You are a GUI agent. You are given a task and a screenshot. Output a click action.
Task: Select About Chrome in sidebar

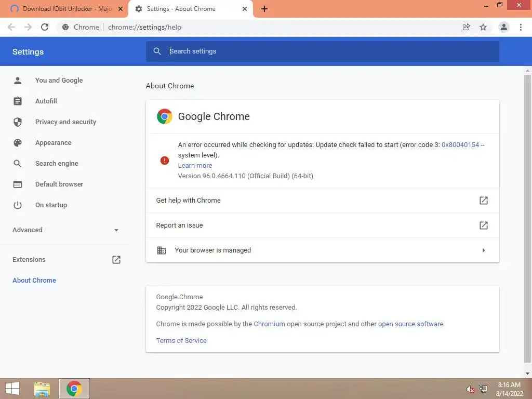coord(34,280)
